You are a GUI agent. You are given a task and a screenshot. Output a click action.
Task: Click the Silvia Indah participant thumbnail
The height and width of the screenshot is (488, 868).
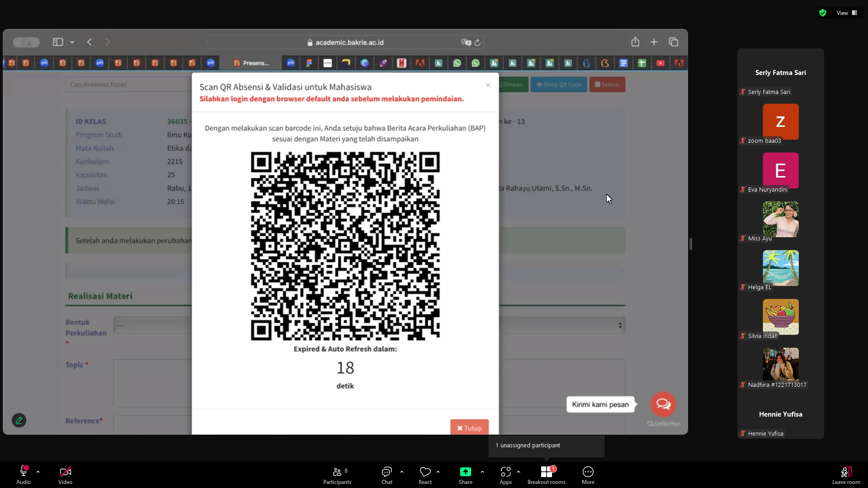781,317
